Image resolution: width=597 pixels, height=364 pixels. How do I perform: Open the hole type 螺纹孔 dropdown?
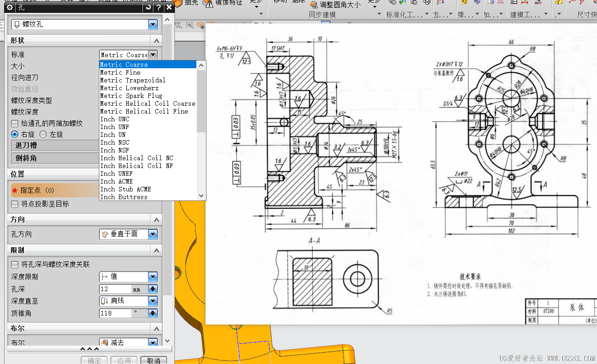(x=153, y=24)
